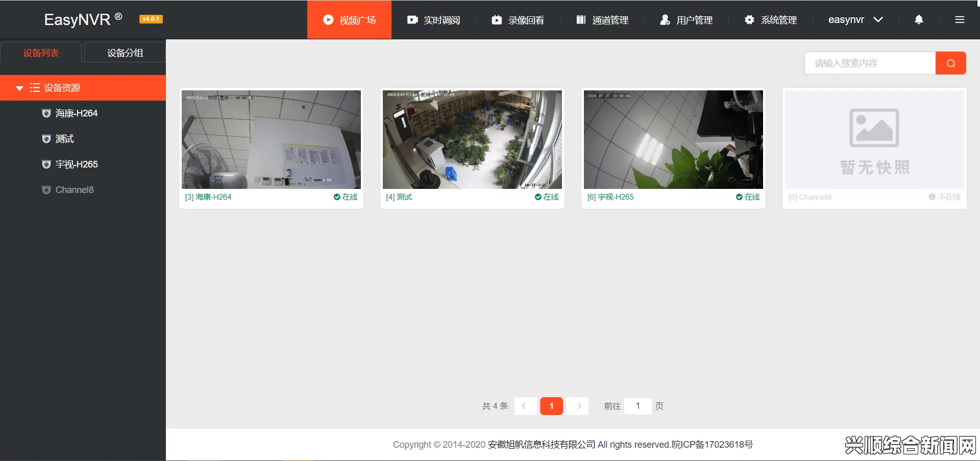Image resolution: width=980 pixels, height=461 pixels.
Task: Select page 1 in pagination
Action: 551,406
